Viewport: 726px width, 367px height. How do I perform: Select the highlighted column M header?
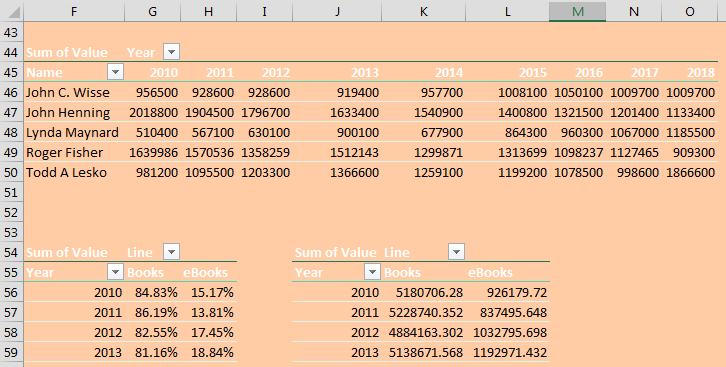pos(577,11)
